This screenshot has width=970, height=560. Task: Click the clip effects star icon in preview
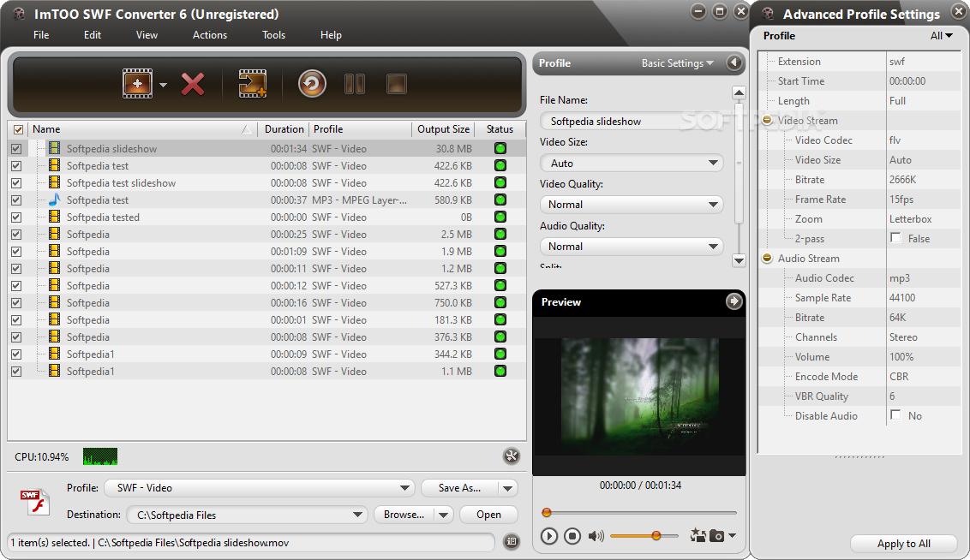click(698, 535)
